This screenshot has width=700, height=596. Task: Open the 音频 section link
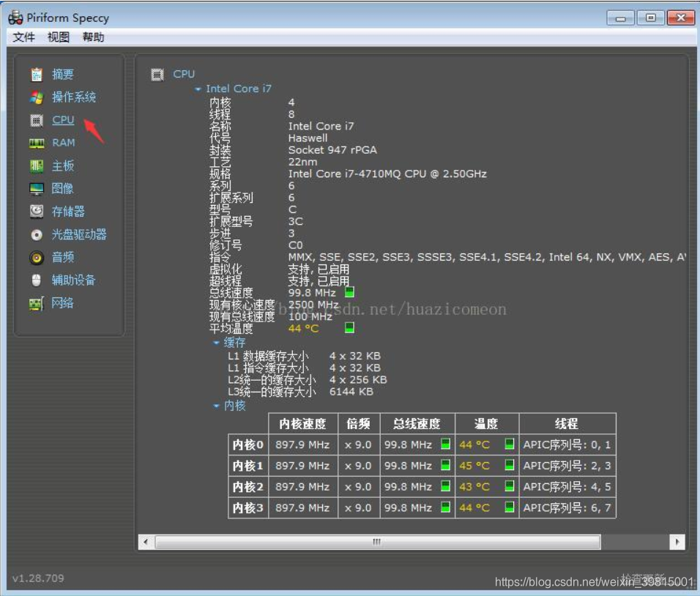point(62,258)
